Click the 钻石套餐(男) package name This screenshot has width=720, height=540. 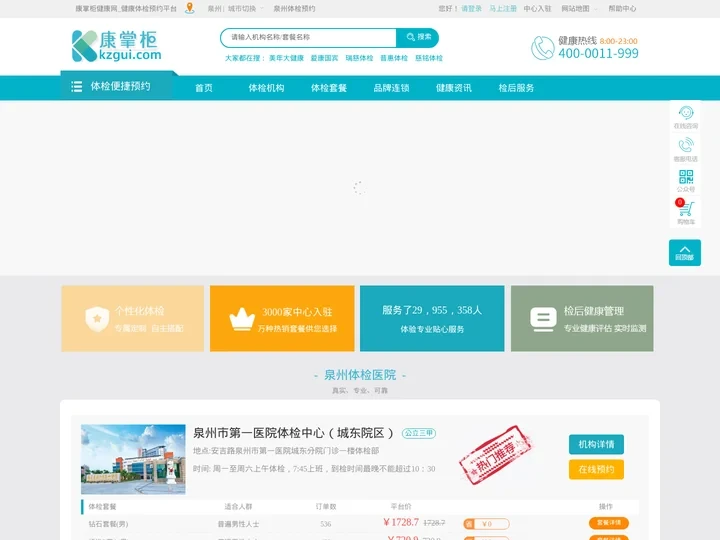pyautogui.click(x=108, y=523)
